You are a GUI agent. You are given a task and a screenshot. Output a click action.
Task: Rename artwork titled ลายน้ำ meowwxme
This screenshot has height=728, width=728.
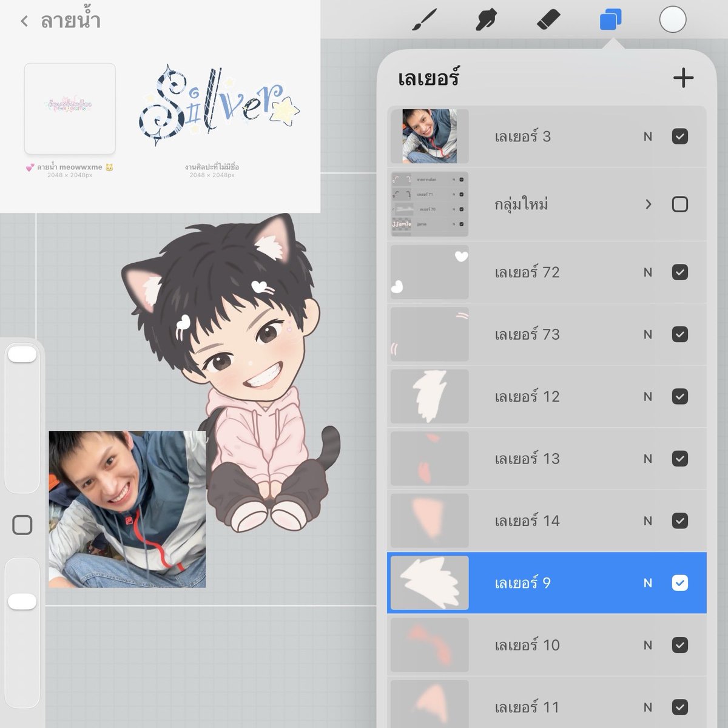click(x=70, y=167)
